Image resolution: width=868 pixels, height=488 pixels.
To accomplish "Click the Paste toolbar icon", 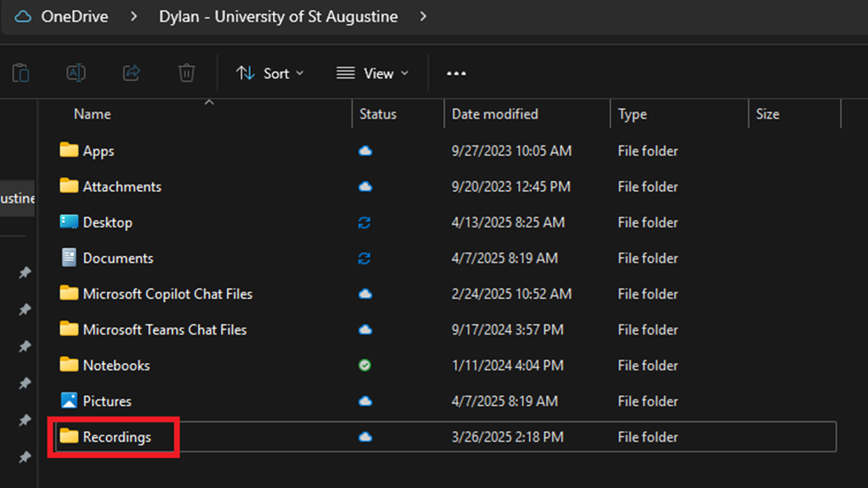I will [21, 73].
